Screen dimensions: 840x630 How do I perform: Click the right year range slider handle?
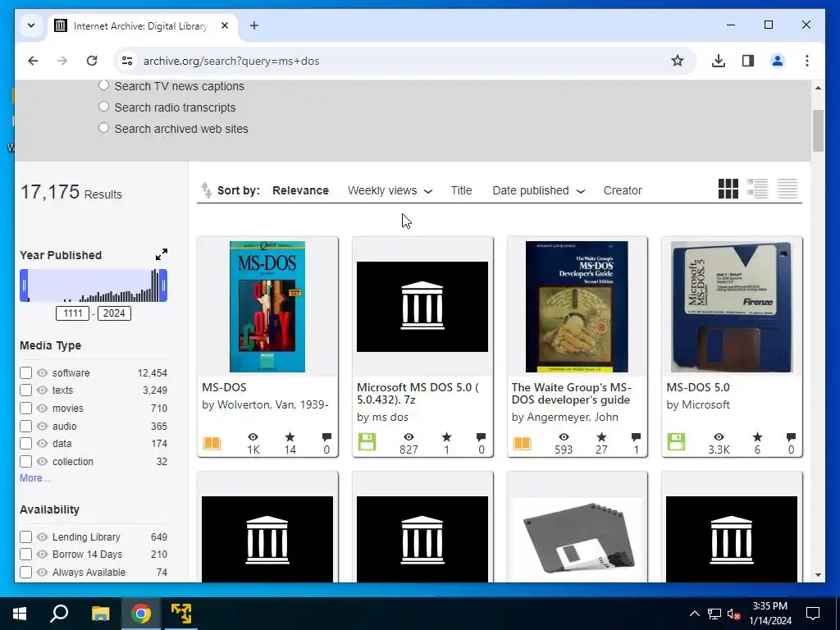pos(163,285)
